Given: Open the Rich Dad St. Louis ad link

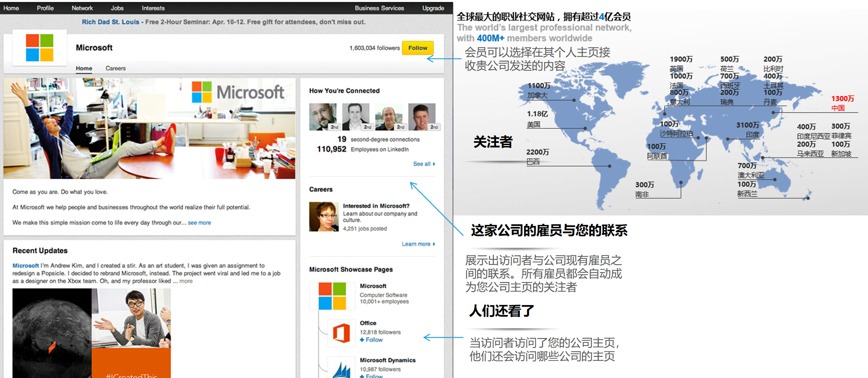Looking at the screenshot, I should [x=111, y=22].
